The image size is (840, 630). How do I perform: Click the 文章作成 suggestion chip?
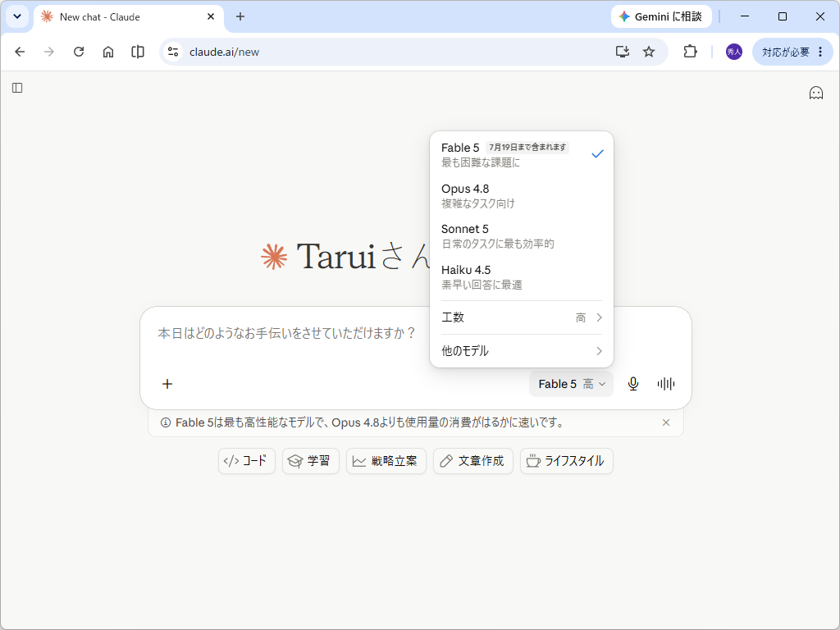(x=473, y=461)
